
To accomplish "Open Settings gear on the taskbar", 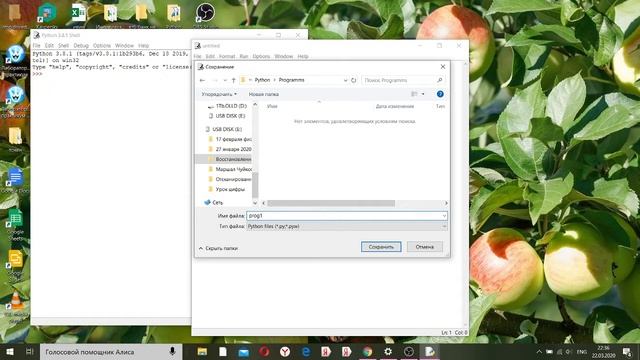I will click(388, 351).
